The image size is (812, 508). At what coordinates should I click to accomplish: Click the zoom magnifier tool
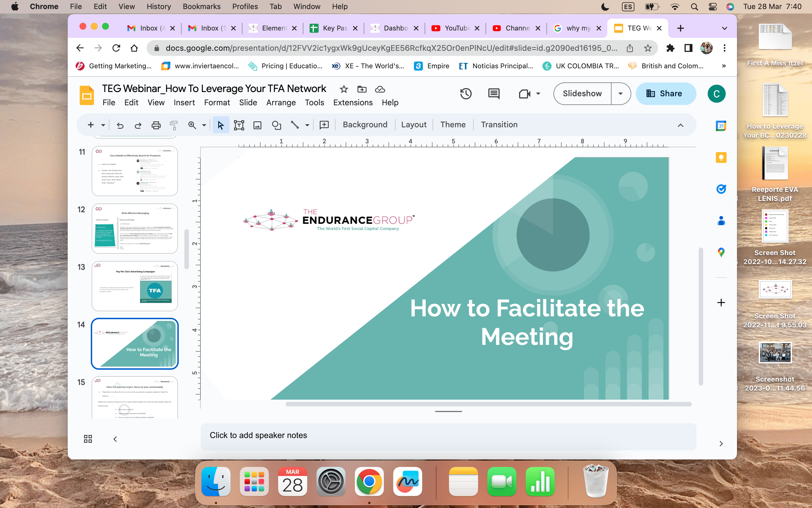click(192, 125)
